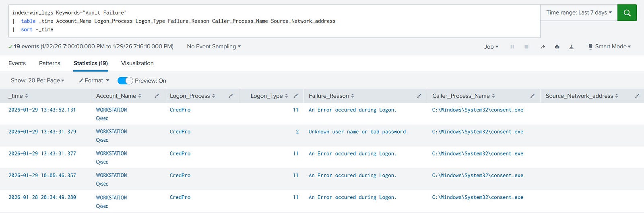Edit the Logon_Type column pencil icon
The image size is (644, 213).
296,96
